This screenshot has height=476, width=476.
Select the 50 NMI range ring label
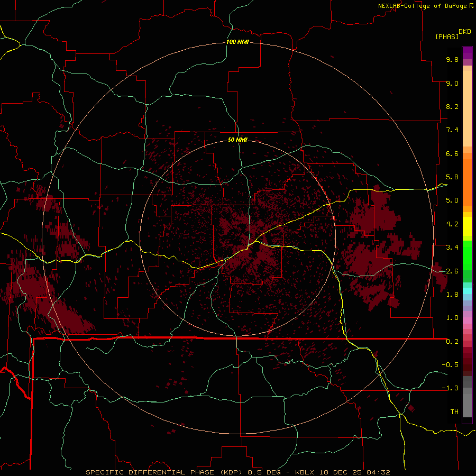[x=237, y=140]
